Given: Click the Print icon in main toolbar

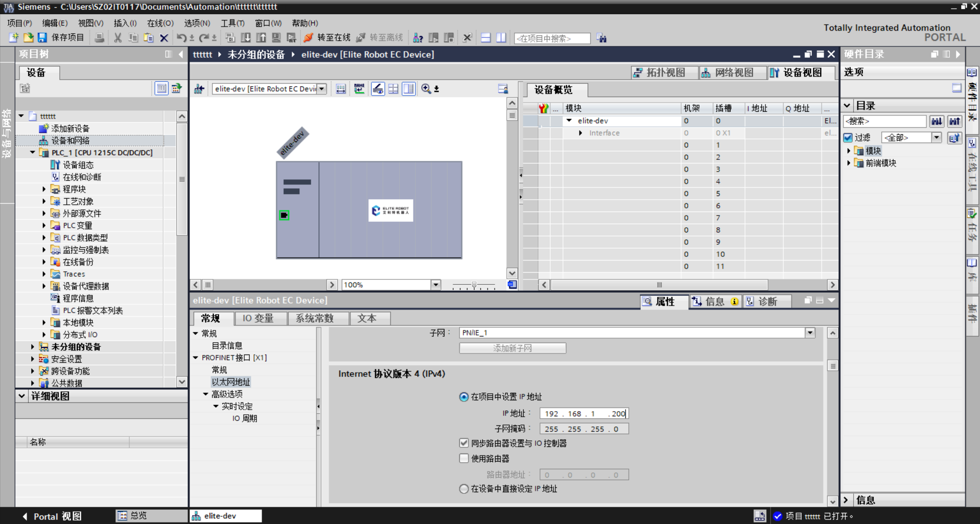Looking at the screenshot, I should coord(100,38).
